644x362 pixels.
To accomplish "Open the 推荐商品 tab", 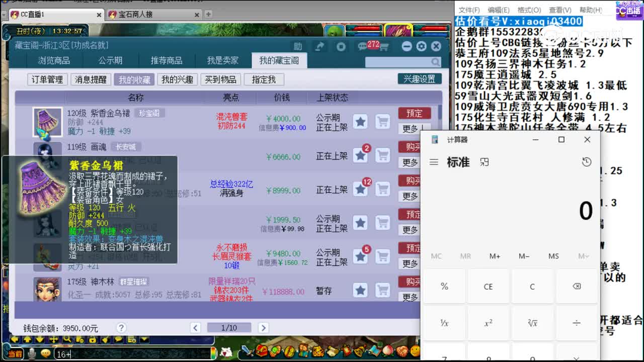I will [x=167, y=60].
